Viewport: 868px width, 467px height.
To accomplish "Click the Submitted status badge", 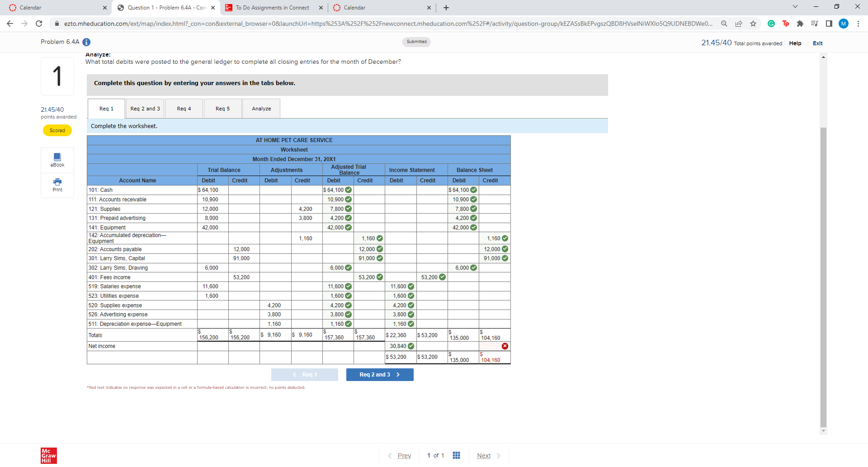I will coord(416,42).
